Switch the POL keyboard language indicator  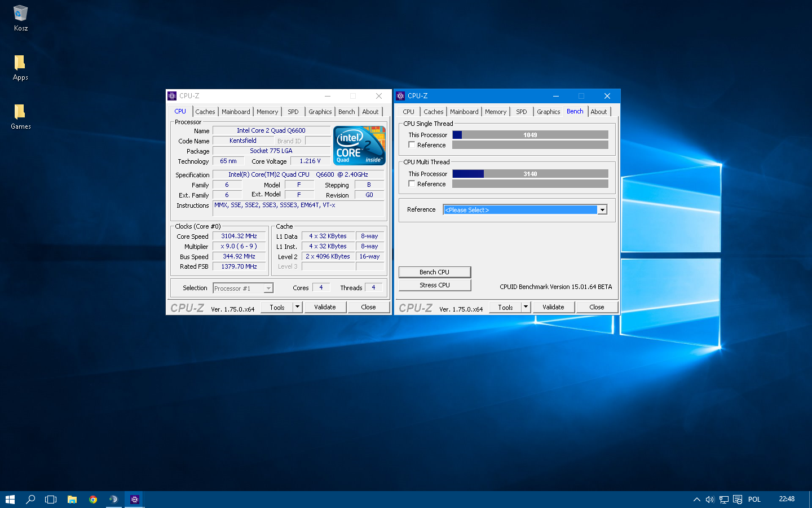[754, 500]
